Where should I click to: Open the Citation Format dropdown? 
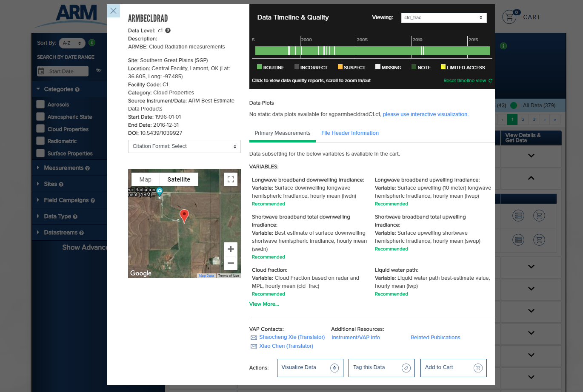click(x=184, y=146)
